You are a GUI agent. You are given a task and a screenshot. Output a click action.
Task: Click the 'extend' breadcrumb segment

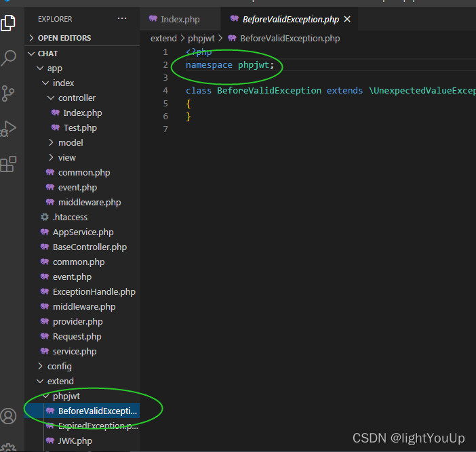coord(163,38)
